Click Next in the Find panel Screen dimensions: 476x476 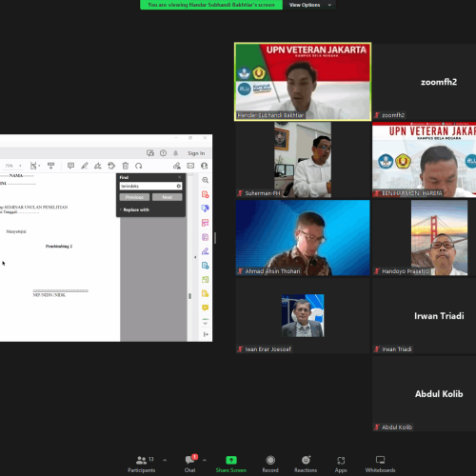168,197
